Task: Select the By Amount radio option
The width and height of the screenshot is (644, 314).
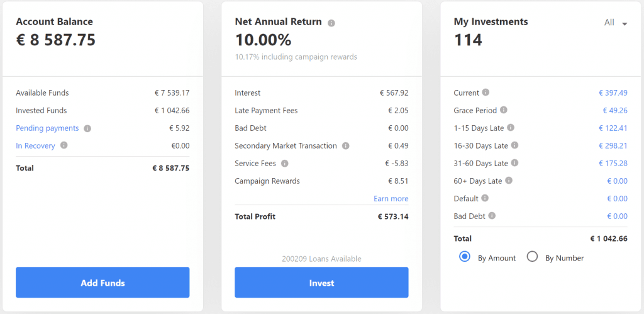Action: point(465,257)
